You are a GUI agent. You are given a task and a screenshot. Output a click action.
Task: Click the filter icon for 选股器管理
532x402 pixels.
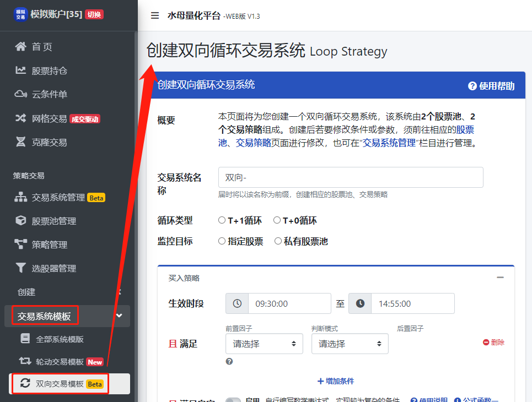[x=21, y=268]
